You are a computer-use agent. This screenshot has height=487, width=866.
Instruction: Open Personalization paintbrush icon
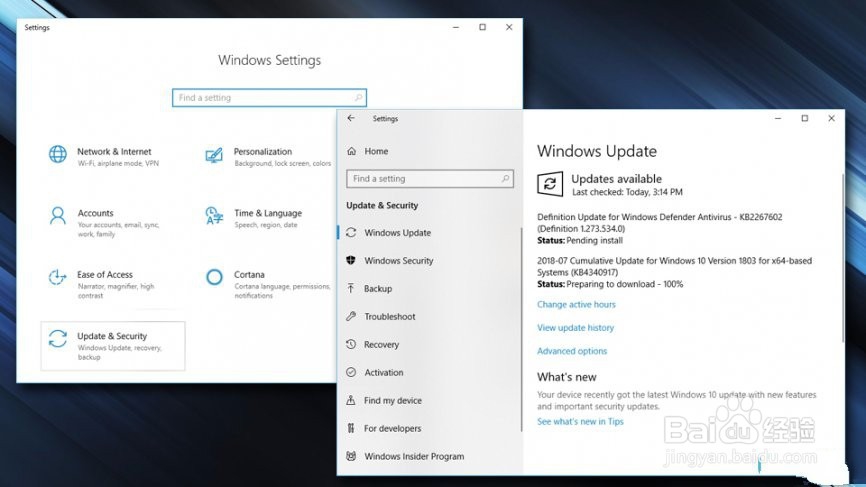(214, 155)
